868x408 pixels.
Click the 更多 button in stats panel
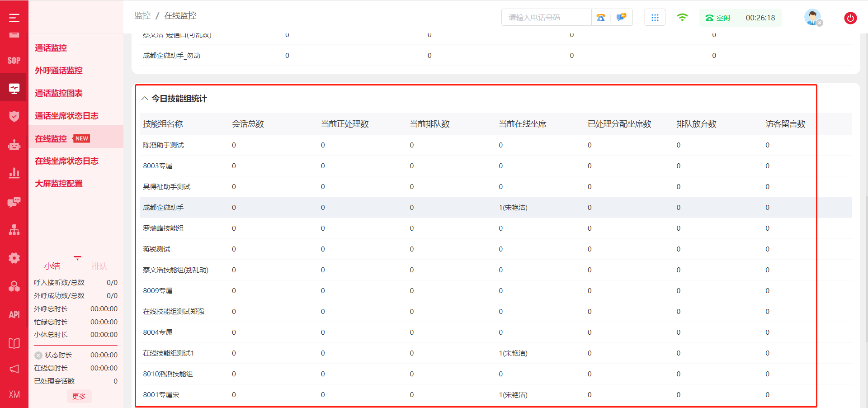click(x=79, y=396)
